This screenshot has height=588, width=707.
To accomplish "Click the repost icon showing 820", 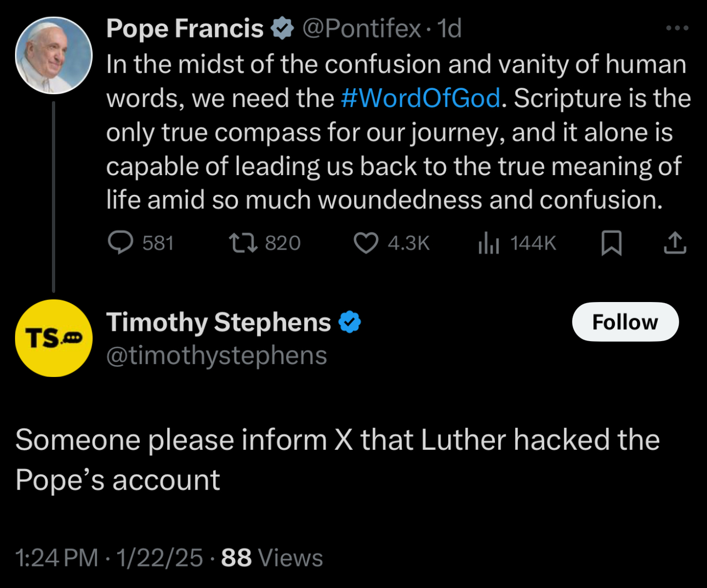I will tap(244, 243).
